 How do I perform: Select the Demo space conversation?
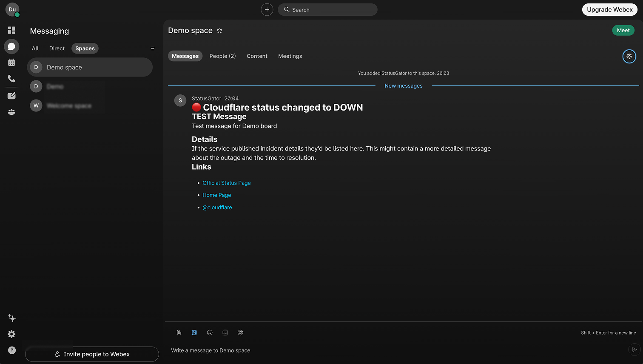click(x=90, y=67)
